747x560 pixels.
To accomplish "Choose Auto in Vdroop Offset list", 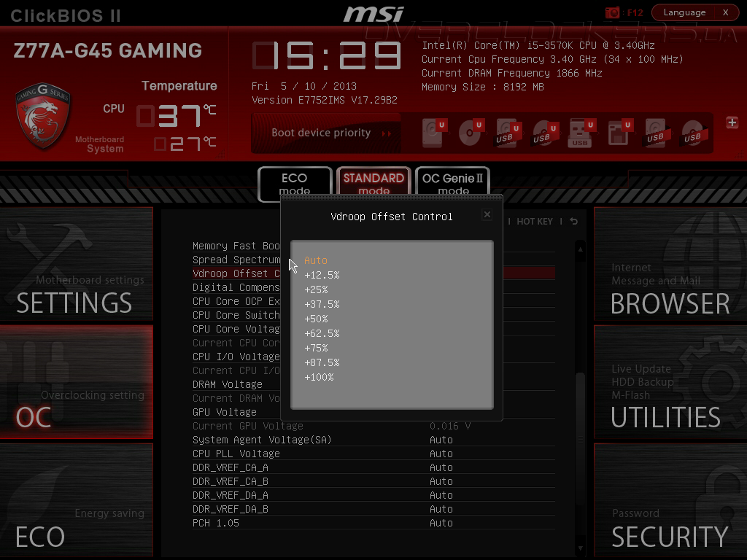I will [315, 260].
